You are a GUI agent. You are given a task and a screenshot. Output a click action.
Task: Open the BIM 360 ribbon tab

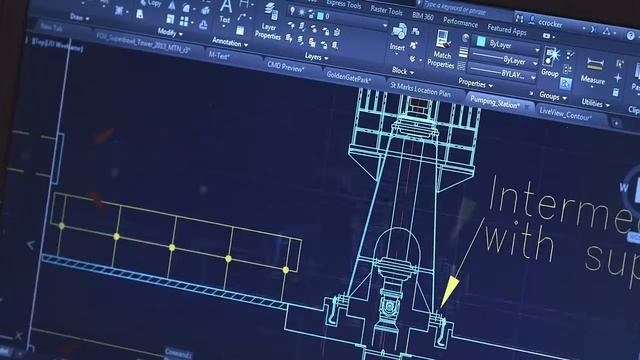tap(422, 16)
